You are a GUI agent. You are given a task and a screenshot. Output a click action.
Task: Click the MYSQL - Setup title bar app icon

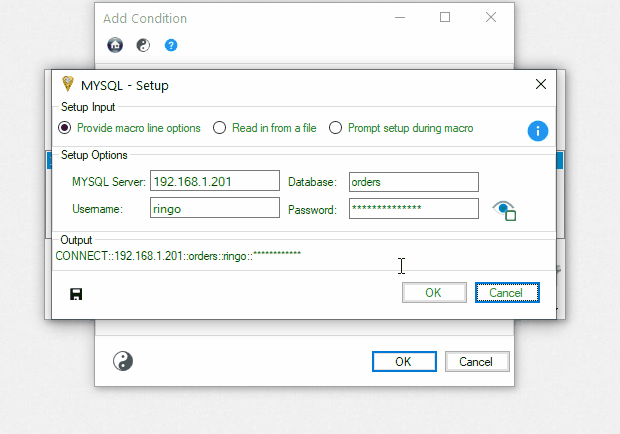point(68,85)
